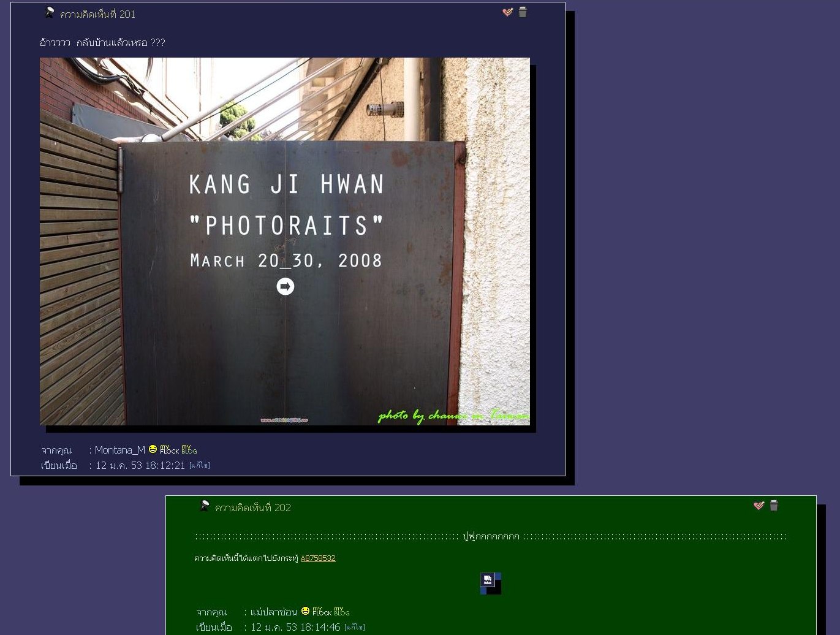The image size is (840, 635).
Task: Click the heart checkmark icon on comment 201
Action: [x=507, y=12]
